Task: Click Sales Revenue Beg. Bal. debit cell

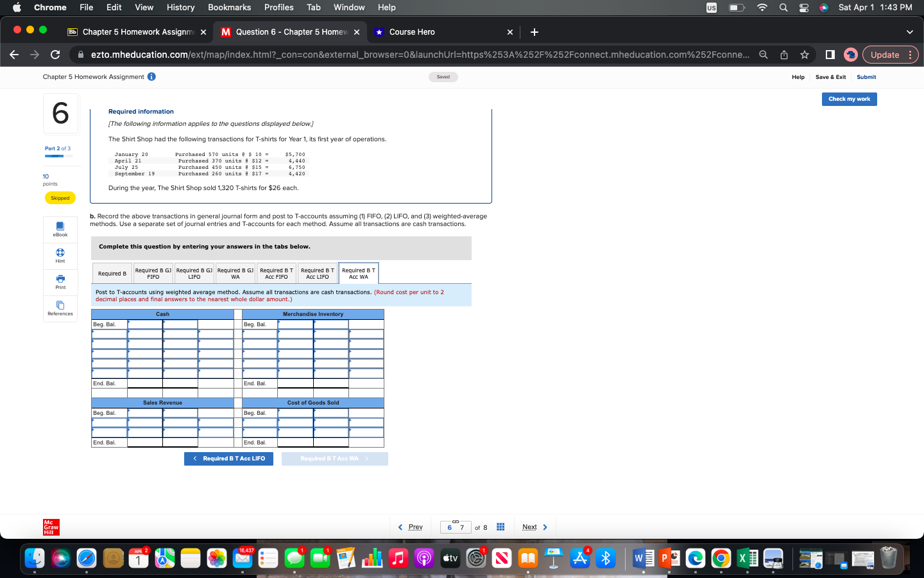Action: tap(145, 413)
